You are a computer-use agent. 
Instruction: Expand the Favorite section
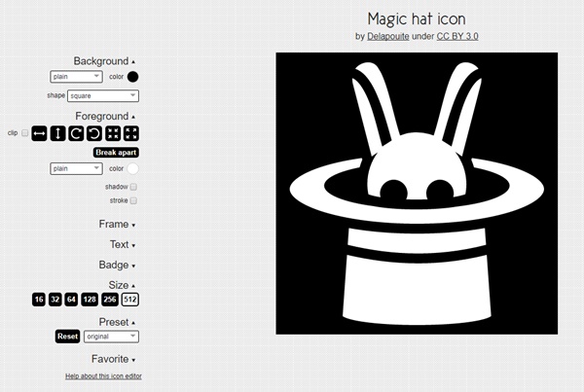click(113, 359)
